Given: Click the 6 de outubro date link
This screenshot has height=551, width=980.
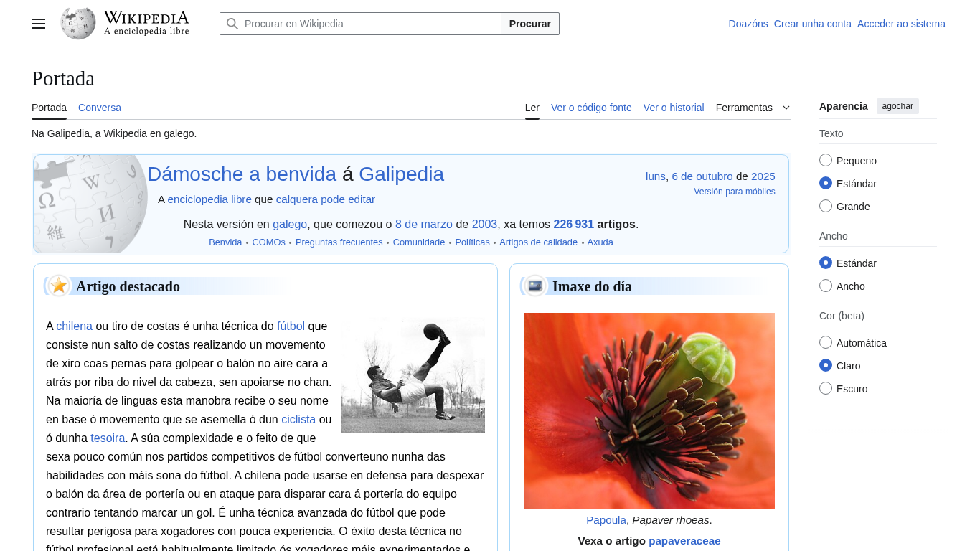Looking at the screenshot, I should [702, 176].
